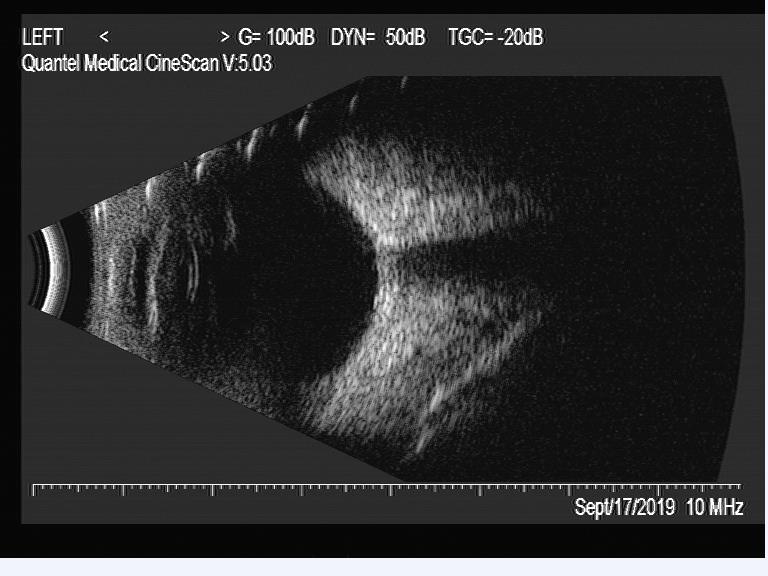
Task: Click the right angle bracket marker
Action: [224, 37]
